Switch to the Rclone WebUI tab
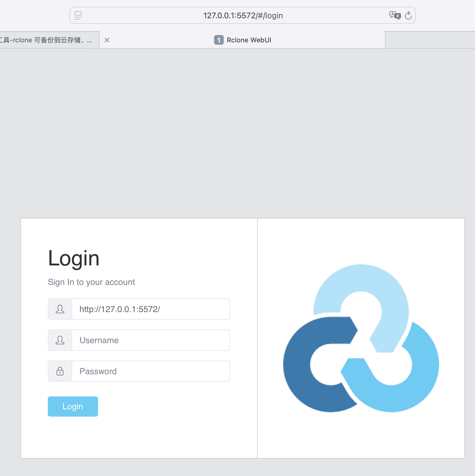The width and height of the screenshot is (475, 476). click(x=242, y=40)
